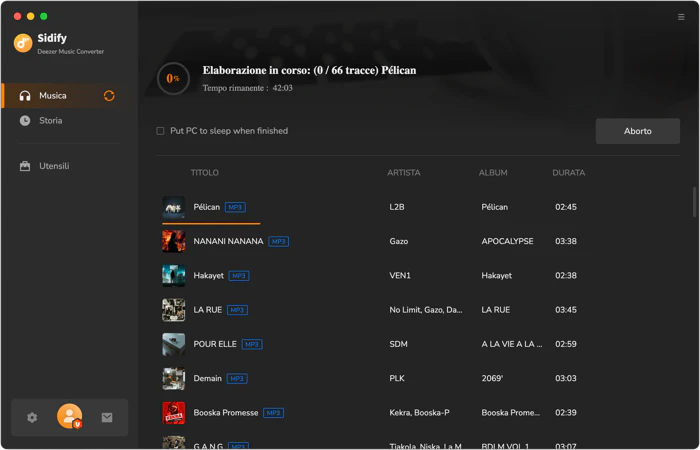Click the TITOLO column header

pyautogui.click(x=204, y=173)
